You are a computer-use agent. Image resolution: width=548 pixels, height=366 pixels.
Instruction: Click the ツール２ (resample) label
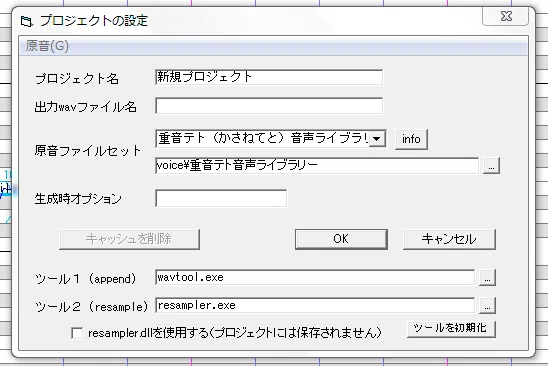(x=92, y=307)
